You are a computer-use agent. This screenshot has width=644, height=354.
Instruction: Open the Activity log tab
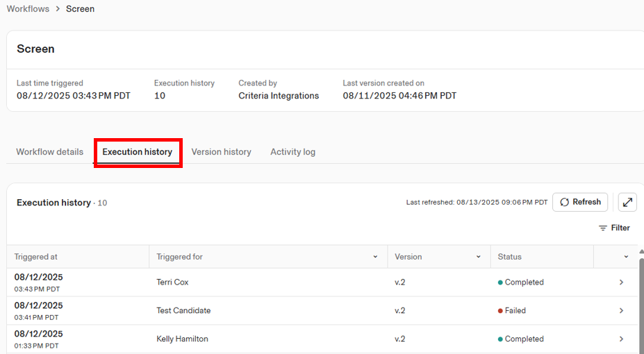(x=292, y=152)
